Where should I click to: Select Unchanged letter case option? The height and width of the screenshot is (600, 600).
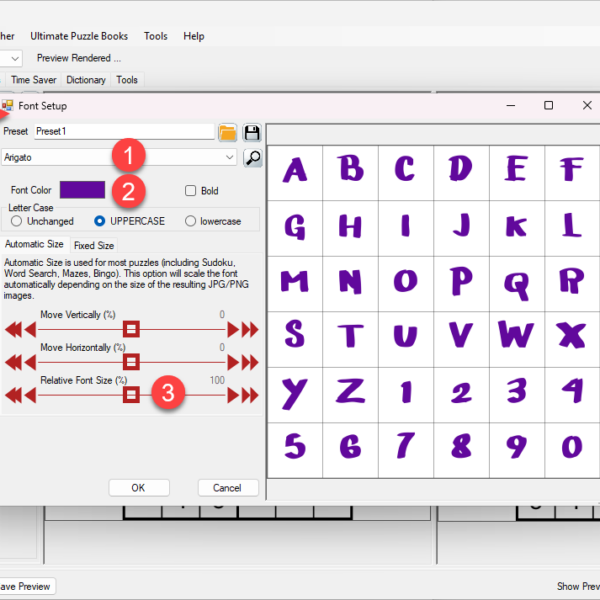click(x=17, y=221)
